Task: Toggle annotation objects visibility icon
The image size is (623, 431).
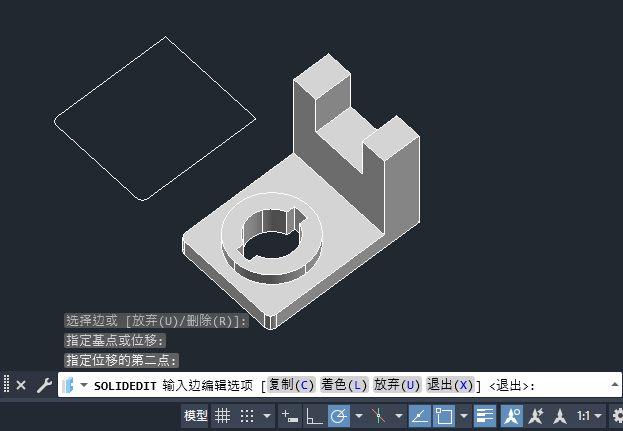Action: (x=512, y=416)
